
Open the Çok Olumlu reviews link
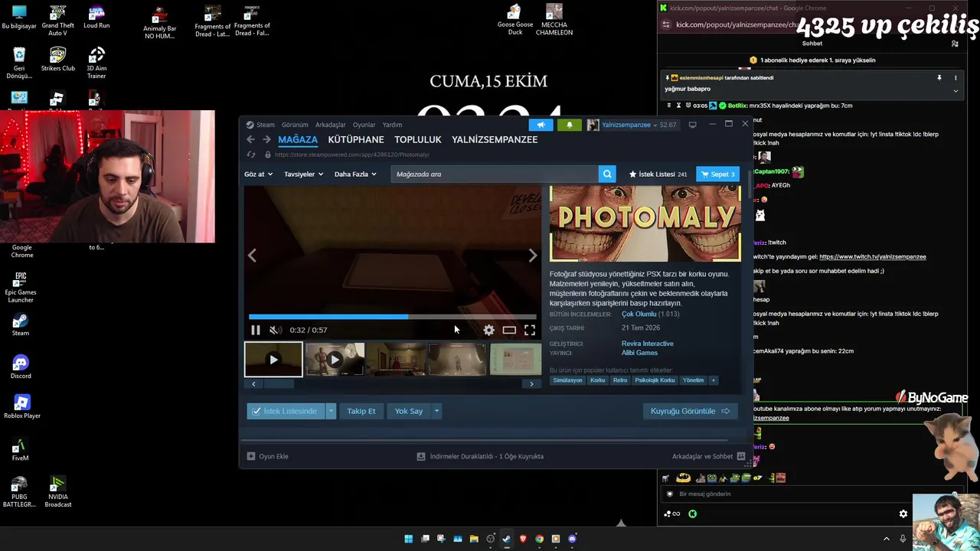point(639,315)
